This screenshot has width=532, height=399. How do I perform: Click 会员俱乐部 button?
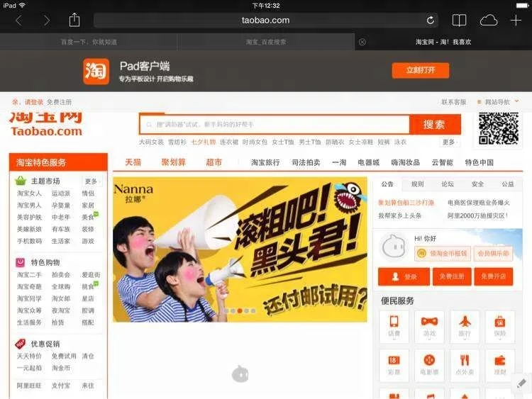pos(493,253)
